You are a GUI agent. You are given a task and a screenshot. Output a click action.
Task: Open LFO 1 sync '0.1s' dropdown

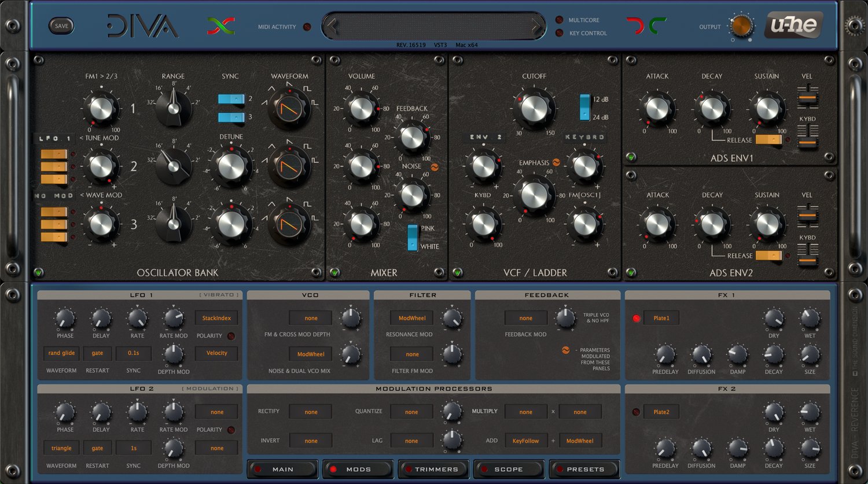(134, 353)
